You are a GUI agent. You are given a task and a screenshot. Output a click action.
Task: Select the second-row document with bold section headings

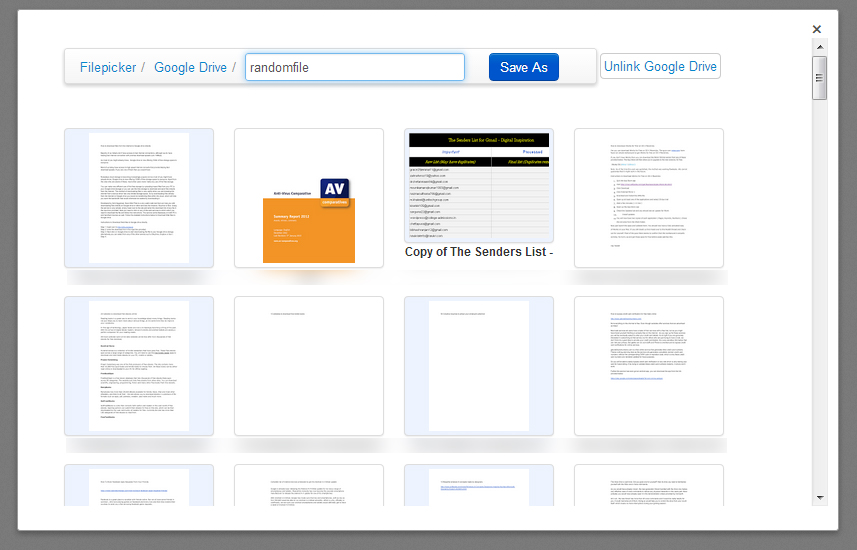click(139, 366)
